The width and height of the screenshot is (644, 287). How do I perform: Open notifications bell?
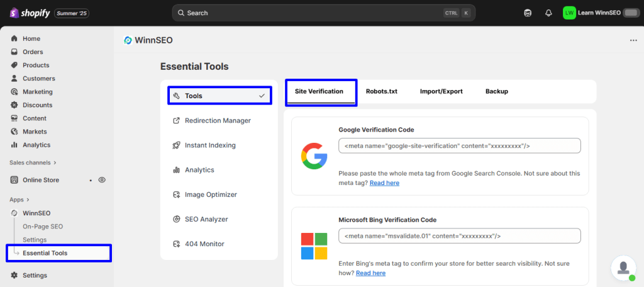click(548, 13)
